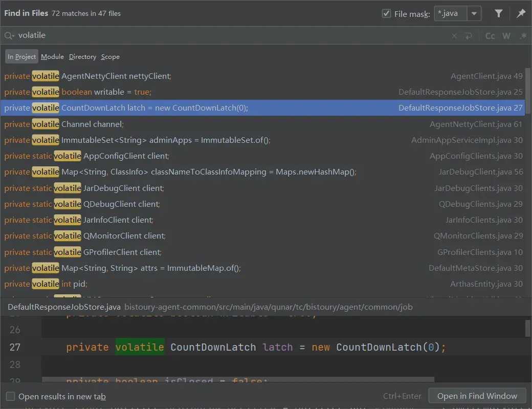Clear the search text with X icon
The width and height of the screenshot is (532, 409).
[454, 36]
